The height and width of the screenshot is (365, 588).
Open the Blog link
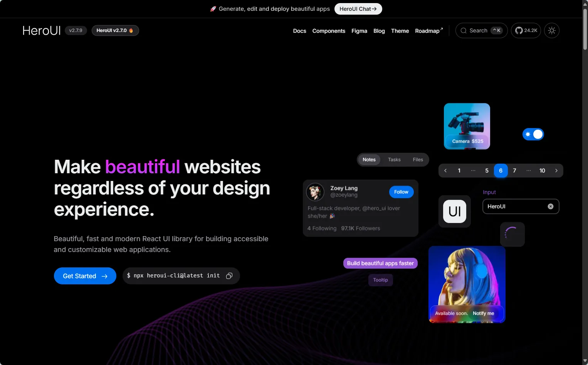379,31
